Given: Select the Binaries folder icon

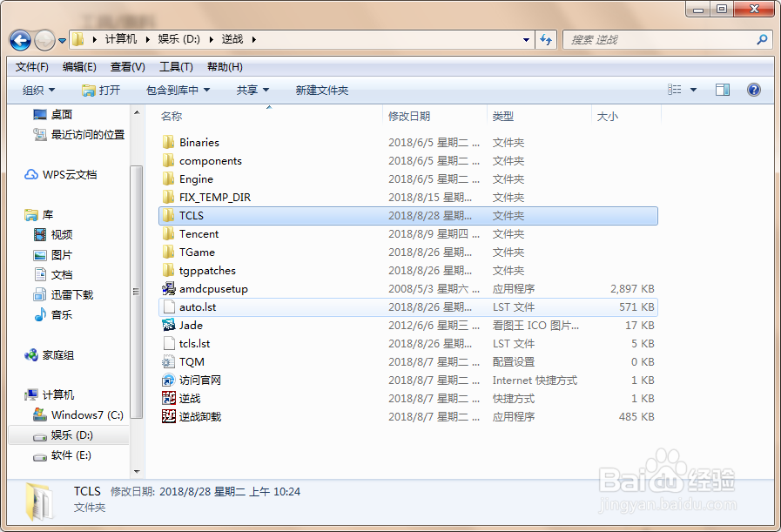Looking at the screenshot, I should click(168, 143).
